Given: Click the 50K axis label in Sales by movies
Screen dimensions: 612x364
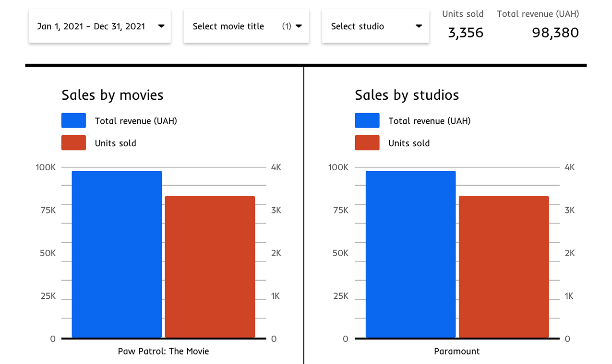Looking at the screenshot, I should coord(48,253).
